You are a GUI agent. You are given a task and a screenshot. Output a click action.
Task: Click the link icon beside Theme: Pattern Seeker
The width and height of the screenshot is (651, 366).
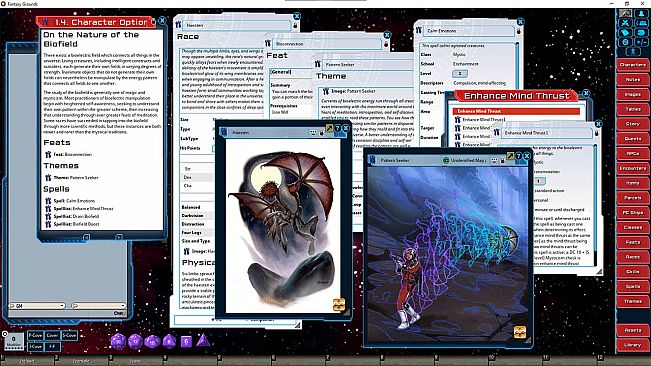click(48, 178)
